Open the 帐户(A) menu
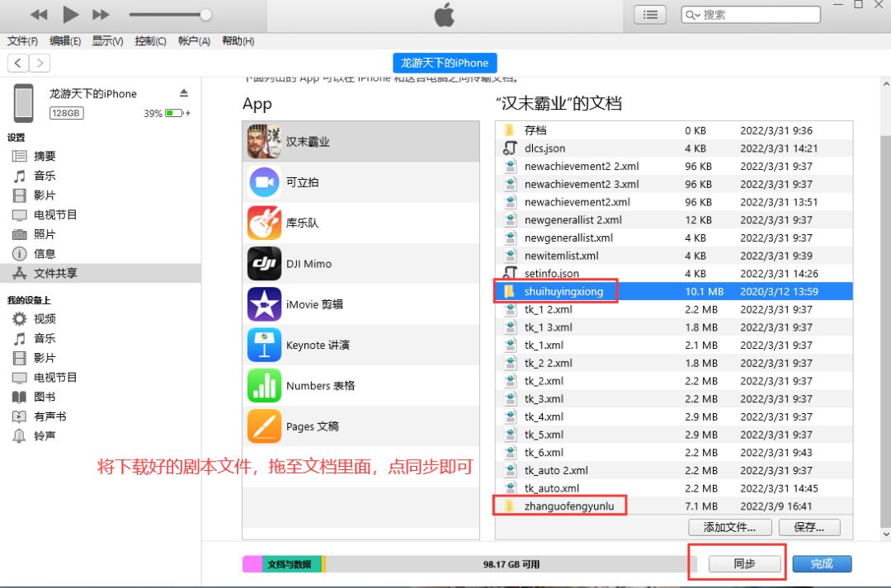The height and width of the screenshot is (588, 891). click(194, 41)
